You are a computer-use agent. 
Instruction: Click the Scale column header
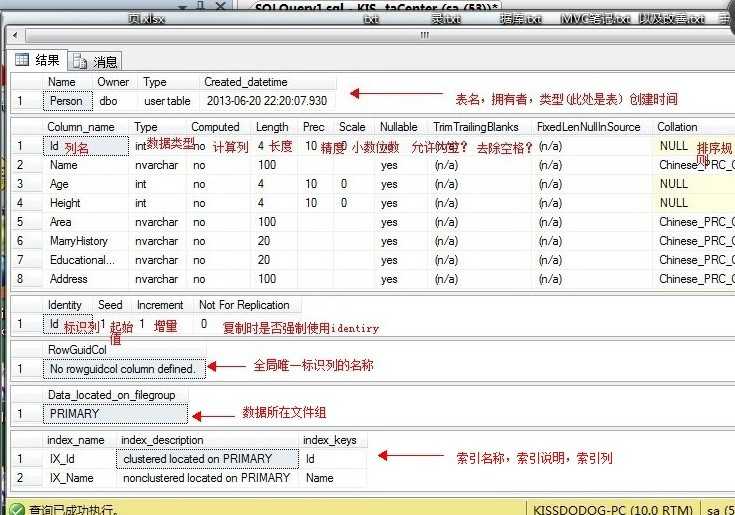coord(352,127)
